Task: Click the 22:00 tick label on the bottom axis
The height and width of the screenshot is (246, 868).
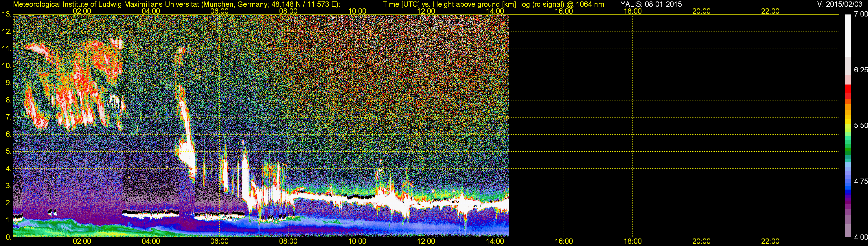Action: [770, 241]
